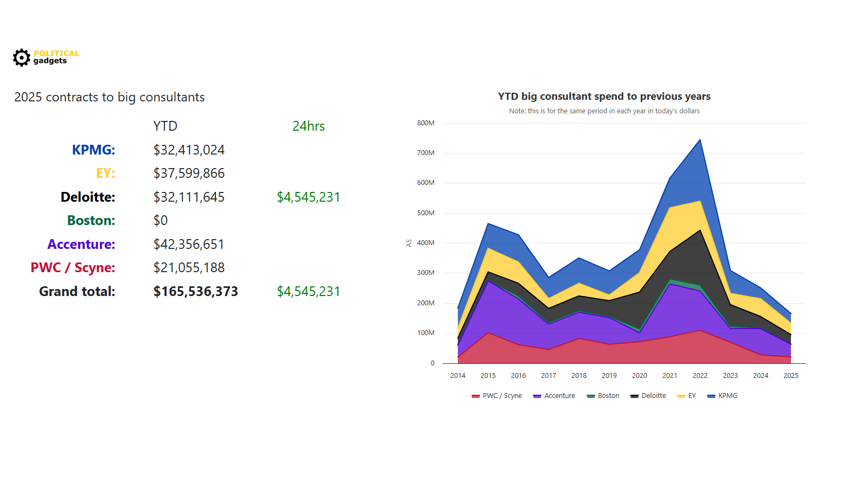Click the 400M y-axis label
Screen dimensions: 868x488
click(x=426, y=243)
